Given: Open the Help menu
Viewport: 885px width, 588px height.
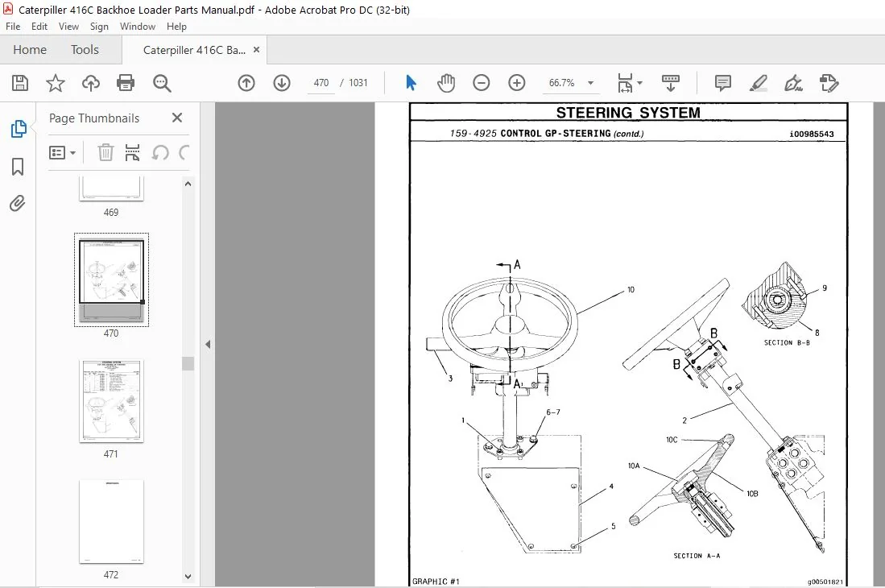Looking at the screenshot, I should point(176,27).
